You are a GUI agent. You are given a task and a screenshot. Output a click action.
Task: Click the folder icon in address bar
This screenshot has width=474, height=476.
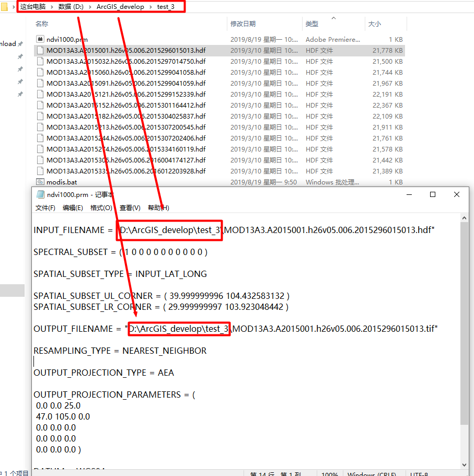(4, 7)
